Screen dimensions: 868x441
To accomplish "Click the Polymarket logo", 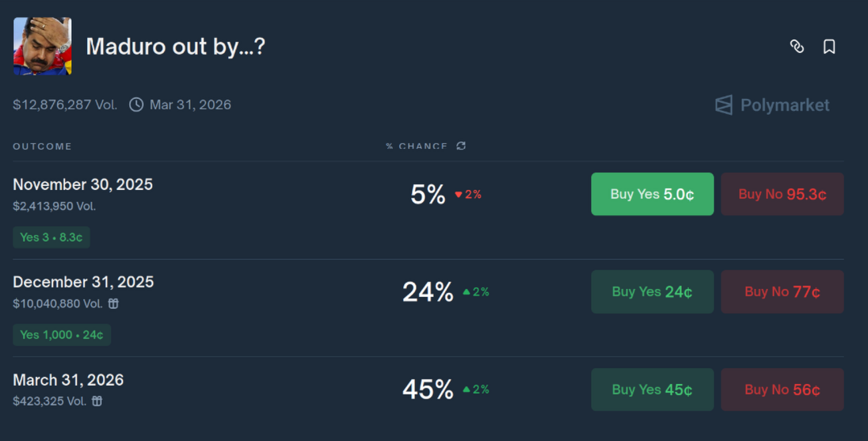I will tap(772, 105).
